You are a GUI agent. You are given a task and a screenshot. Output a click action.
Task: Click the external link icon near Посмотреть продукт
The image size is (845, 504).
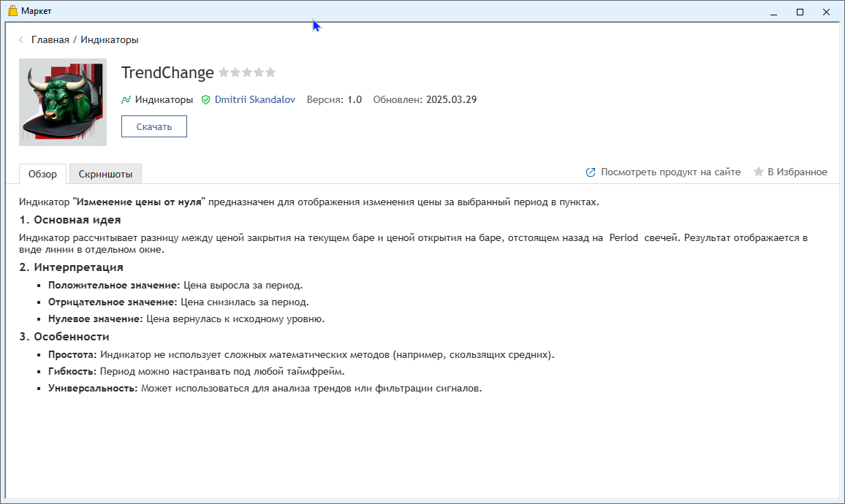click(591, 172)
